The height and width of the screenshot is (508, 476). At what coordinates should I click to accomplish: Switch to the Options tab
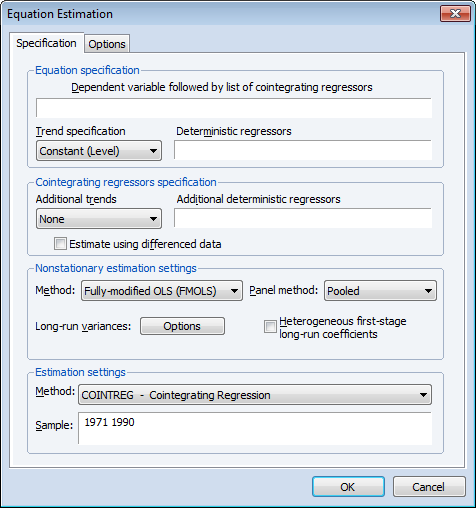point(107,44)
